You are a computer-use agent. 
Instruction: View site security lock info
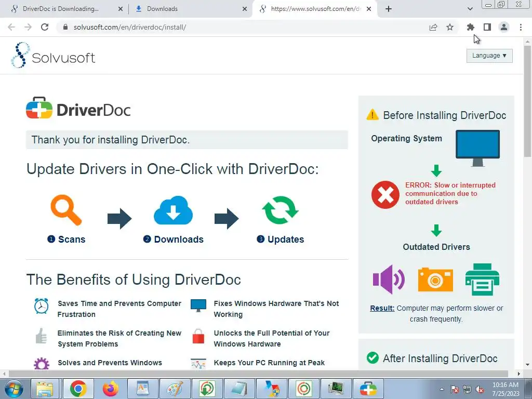pos(65,27)
